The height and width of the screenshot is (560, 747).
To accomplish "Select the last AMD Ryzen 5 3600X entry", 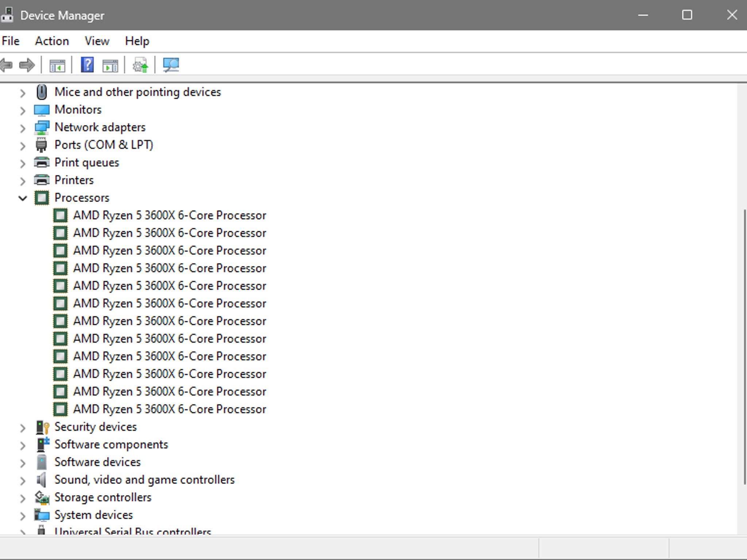I will (x=169, y=409).
